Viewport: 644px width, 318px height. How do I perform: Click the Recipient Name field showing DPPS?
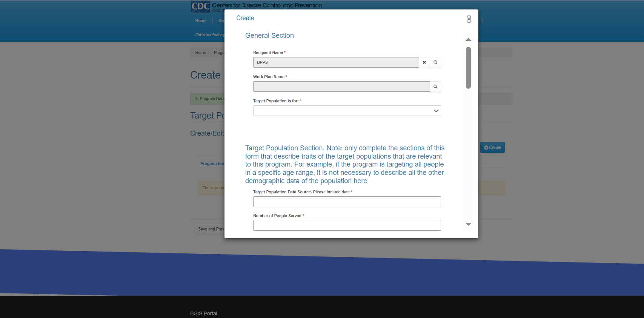click(336, 63)
